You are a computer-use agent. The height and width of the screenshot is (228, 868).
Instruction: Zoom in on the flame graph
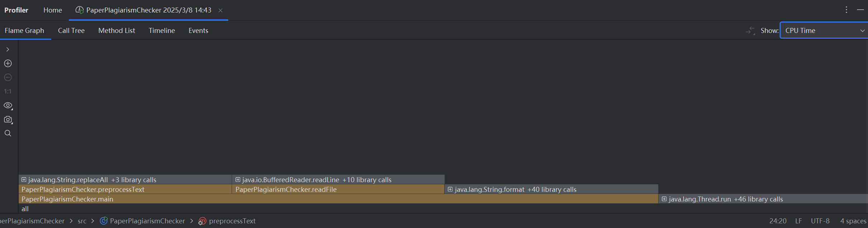pos(8,63)
